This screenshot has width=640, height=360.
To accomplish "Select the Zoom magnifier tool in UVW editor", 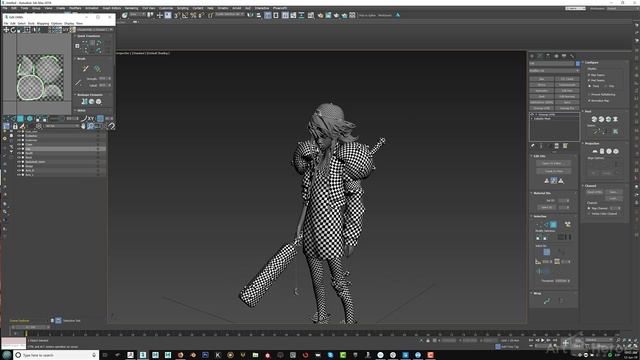I will [91, 126].
